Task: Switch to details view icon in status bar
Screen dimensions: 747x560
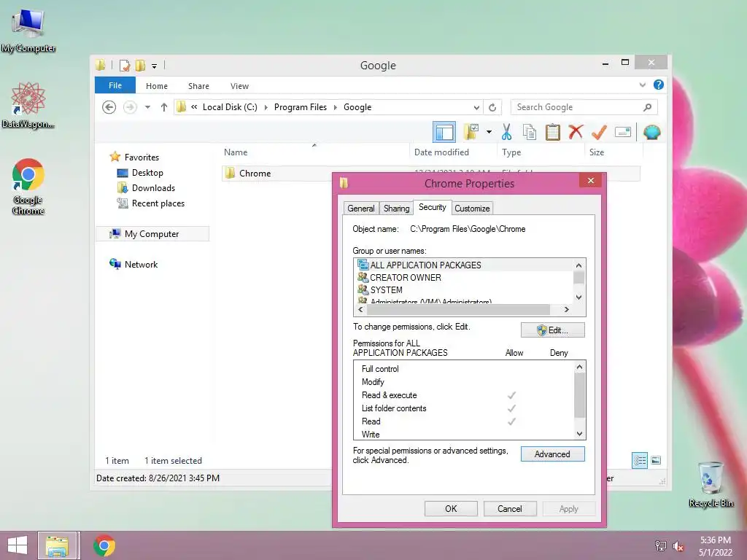Action: pyautogui.click(x=640, y=461)
